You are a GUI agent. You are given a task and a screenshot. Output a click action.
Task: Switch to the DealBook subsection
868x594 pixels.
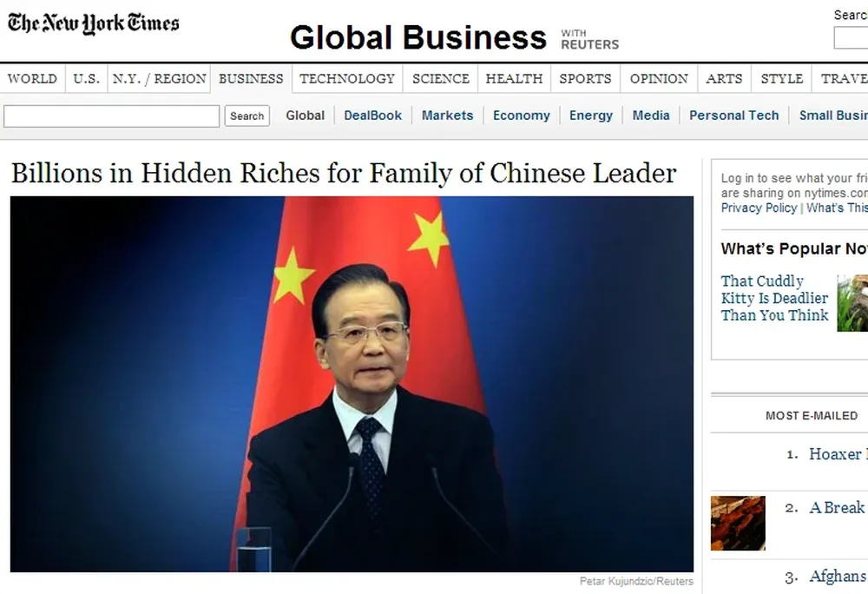point(372,115)
